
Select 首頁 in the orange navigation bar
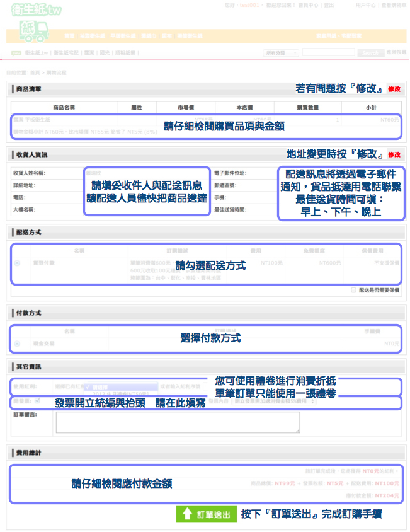[69, 36]
